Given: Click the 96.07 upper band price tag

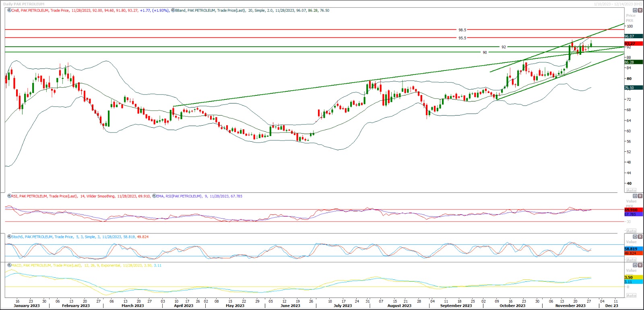Looking at the screenshot, I should pos(634,36).
